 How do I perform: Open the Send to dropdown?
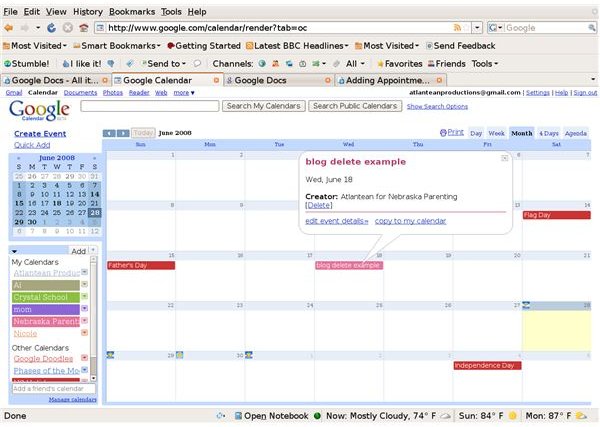[x=163, y=64]
